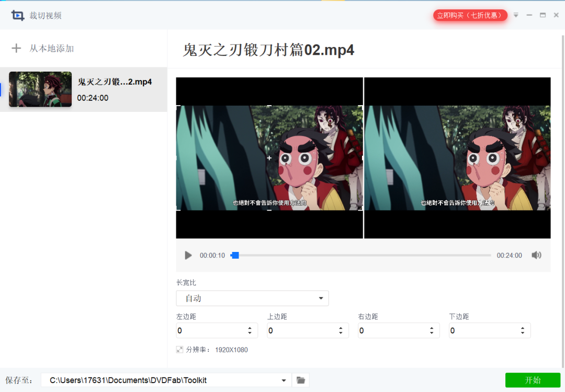Click the green 开始 button
This screenshot has height=392, width=565.
tap(533, 380)
